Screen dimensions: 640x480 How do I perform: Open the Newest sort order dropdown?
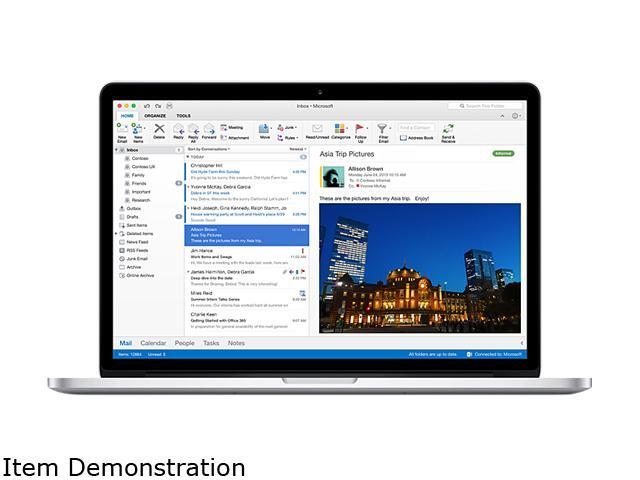point(298,149)
